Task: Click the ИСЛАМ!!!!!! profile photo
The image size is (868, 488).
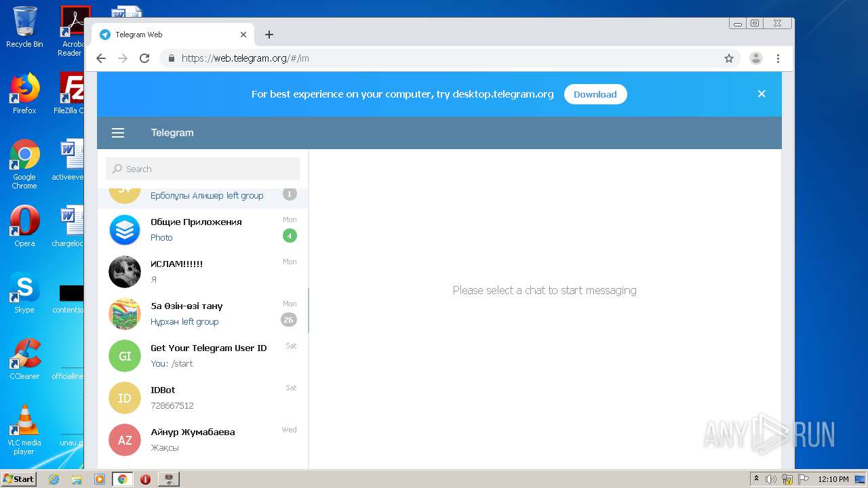Action: pyautogui.click(x=125, y=272)
